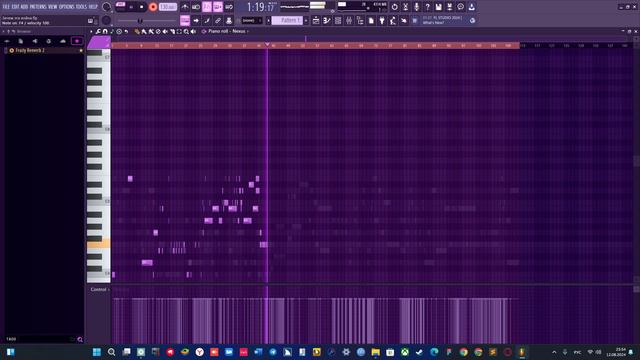Toggle countdown before recording
The image size is (640, 360).
[207, 7]
